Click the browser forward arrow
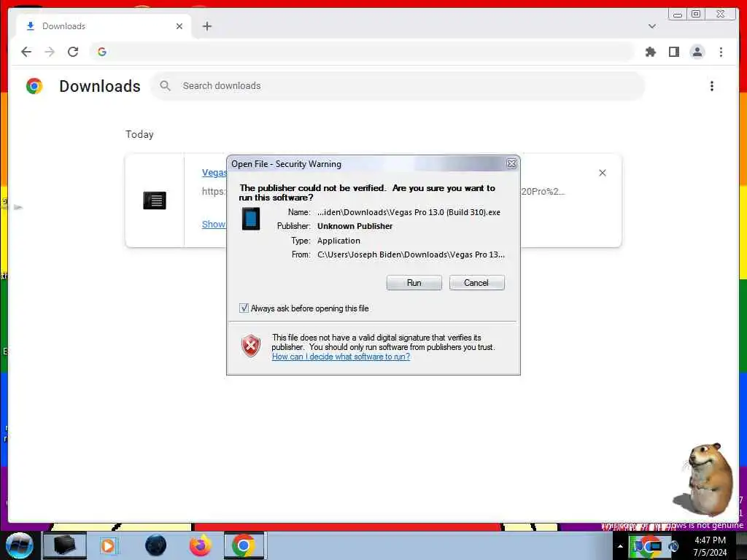This screenshot has width=747, height=560. [50, 52]
